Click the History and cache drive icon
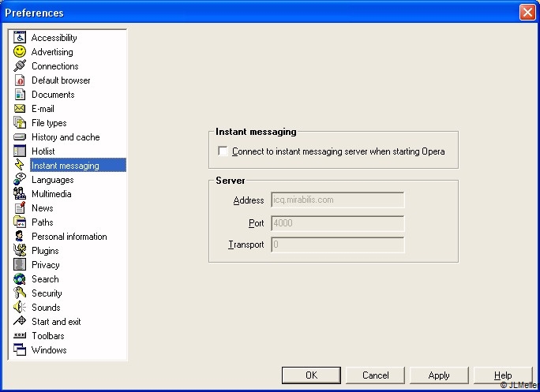540x392 pixels. (20, 137)
